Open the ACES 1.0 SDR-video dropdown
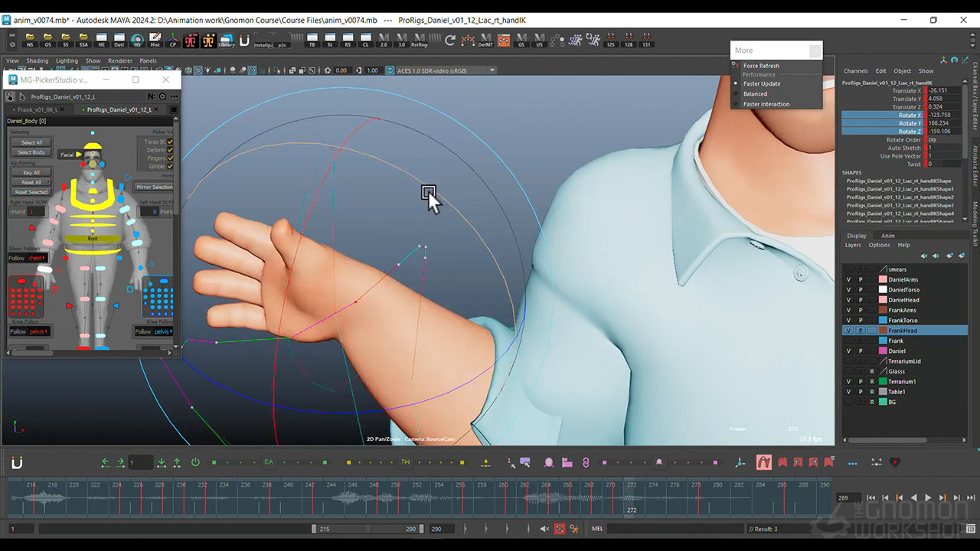 pos(446,70)
